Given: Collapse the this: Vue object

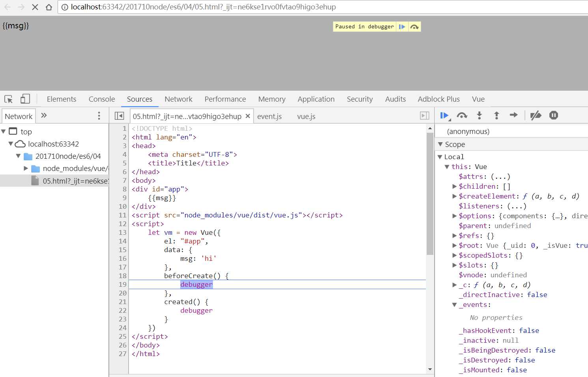Looking at the screenshot, I should click(447, 167).
